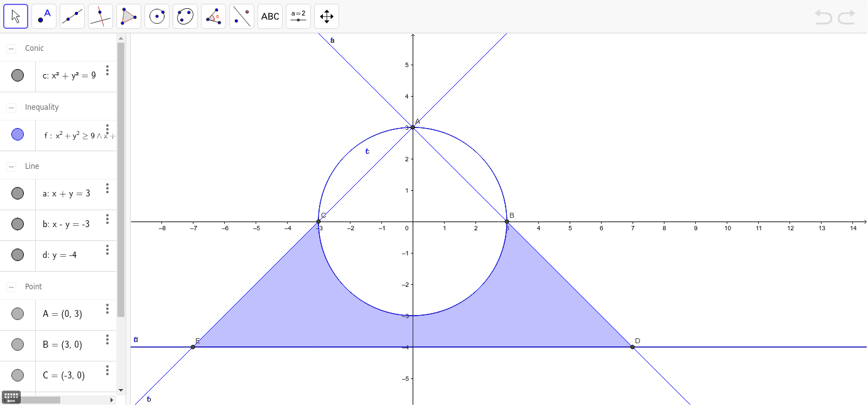Collapse the Conic group
Image resolution: width=868 pixels, height=406 pixels.
tap(11, 48)
